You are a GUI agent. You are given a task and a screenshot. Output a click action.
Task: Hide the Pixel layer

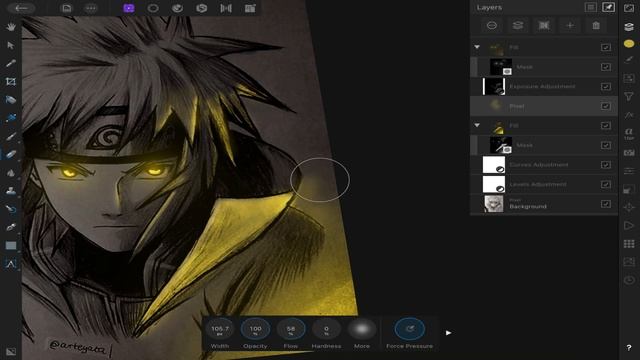606,106
